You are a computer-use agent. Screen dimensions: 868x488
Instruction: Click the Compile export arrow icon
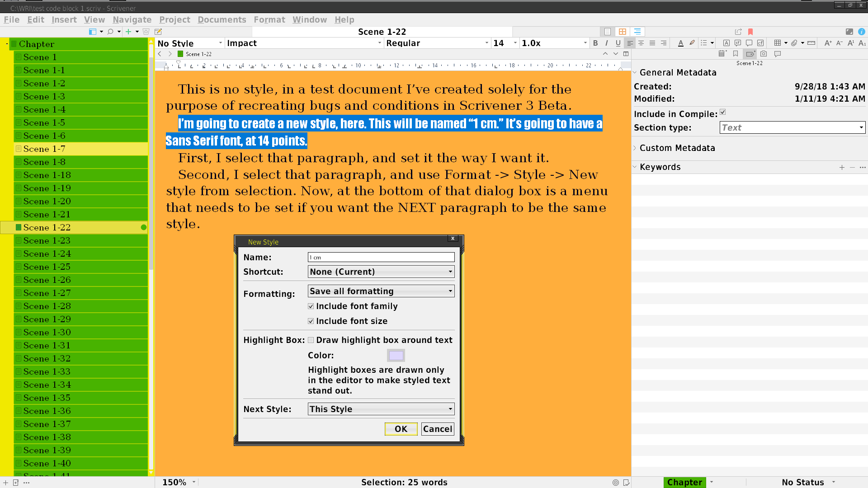pos(738,32)
